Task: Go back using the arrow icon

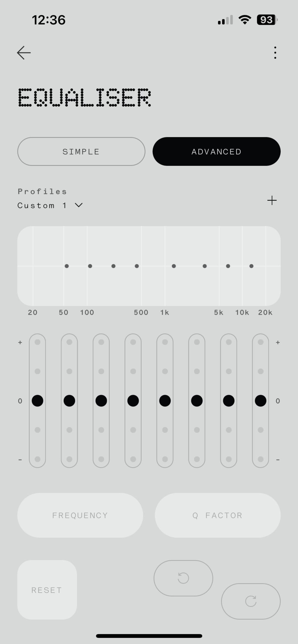Action: pos(24,53)
